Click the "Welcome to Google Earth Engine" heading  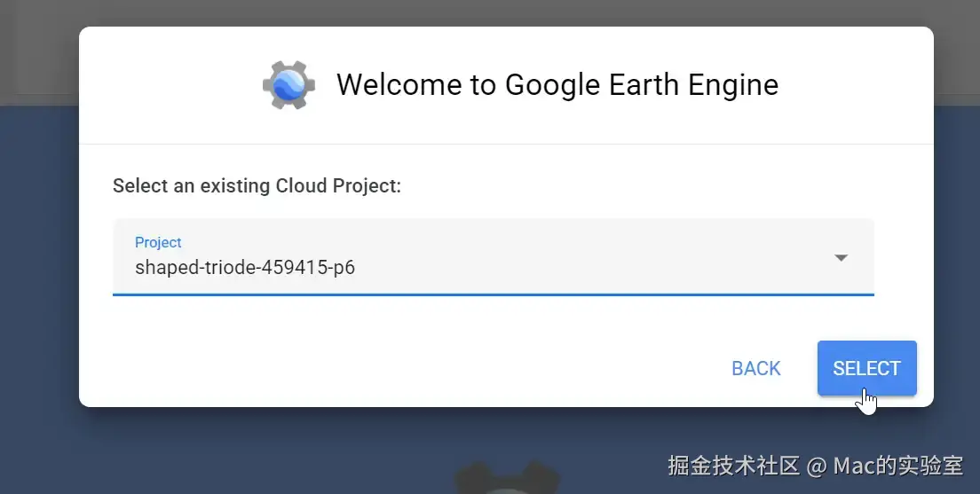point(557,85)
